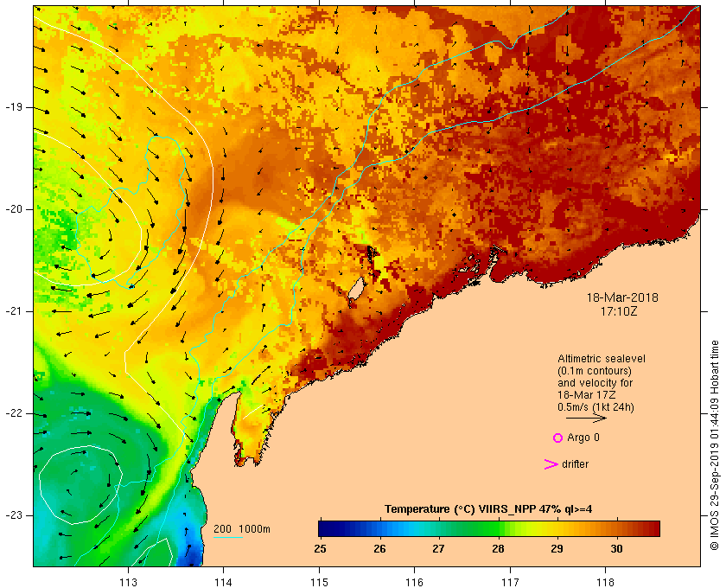Viewport: 726px width, 588px height.
Task: Click the latitude axis label -21
Action: 14,311
